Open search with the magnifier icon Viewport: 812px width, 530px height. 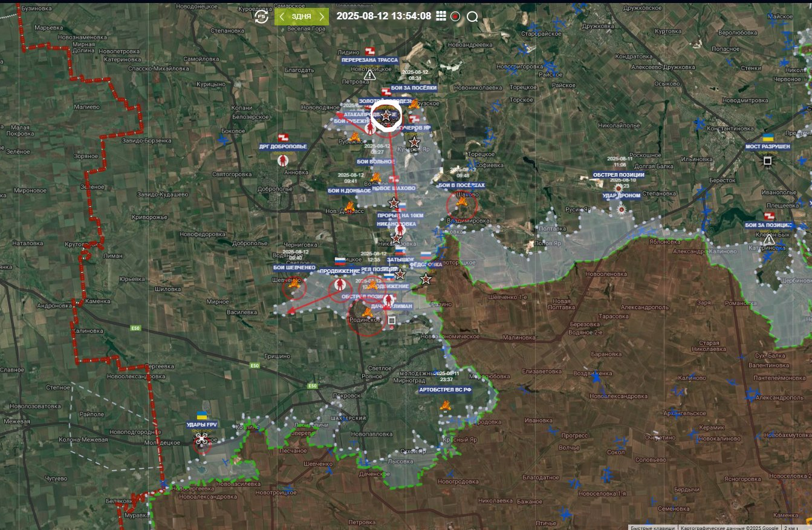coord(472,17)
